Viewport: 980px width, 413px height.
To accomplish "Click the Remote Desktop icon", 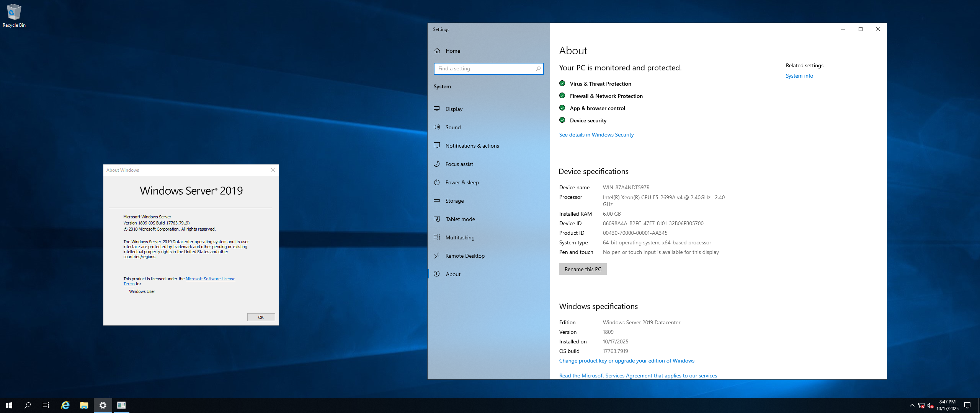I will [x=436, y=256].
